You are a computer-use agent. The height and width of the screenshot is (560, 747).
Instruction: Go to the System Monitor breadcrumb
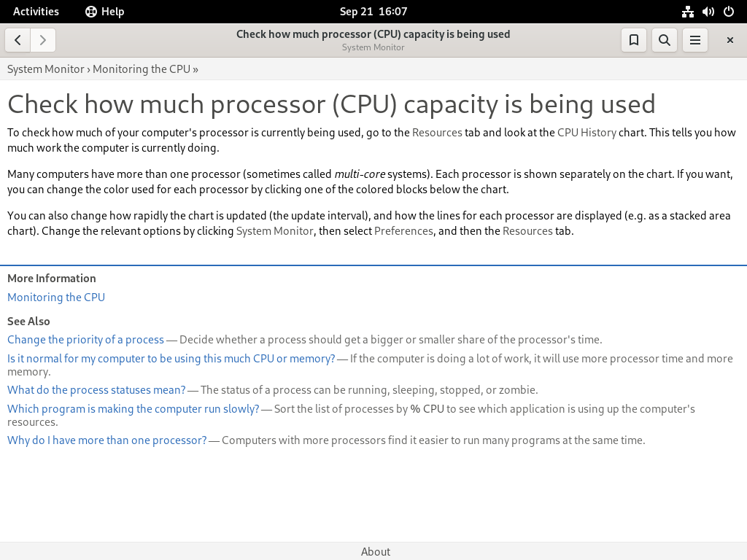46,69
